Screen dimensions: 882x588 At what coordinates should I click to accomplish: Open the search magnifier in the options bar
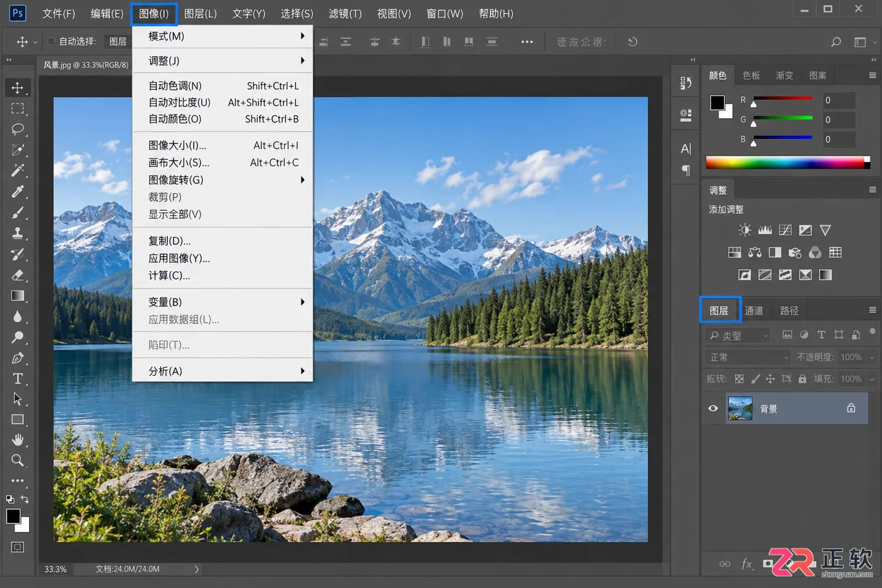pyautogui.click(x=835, y=42)
